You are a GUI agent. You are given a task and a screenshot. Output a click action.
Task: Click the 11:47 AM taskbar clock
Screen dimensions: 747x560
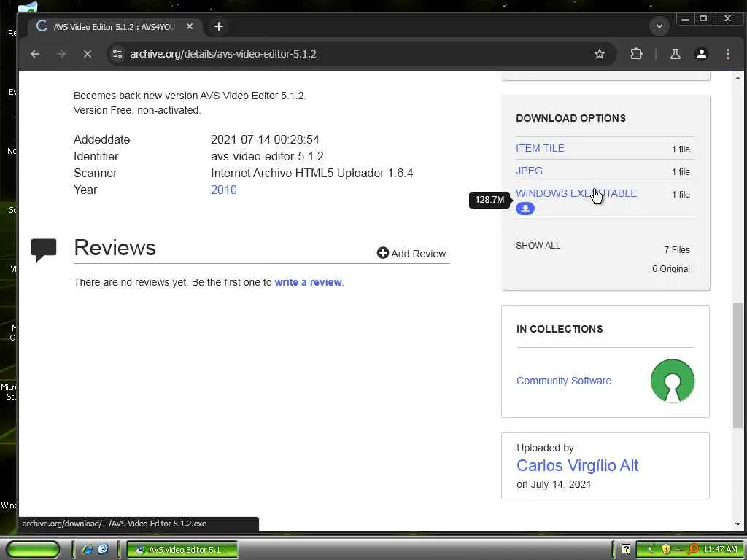pos(720,550)
